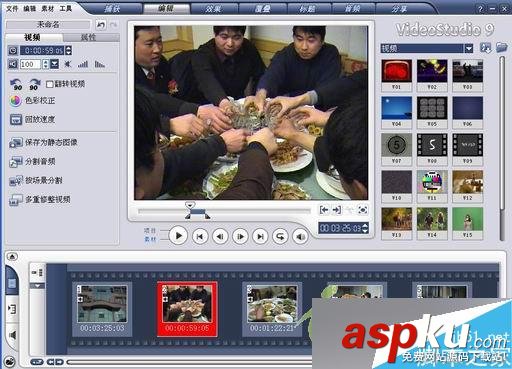512x369 pixels.
Task: Click the mark-in bracket icon
Action: pyautogui.click(x=324, y=210)
